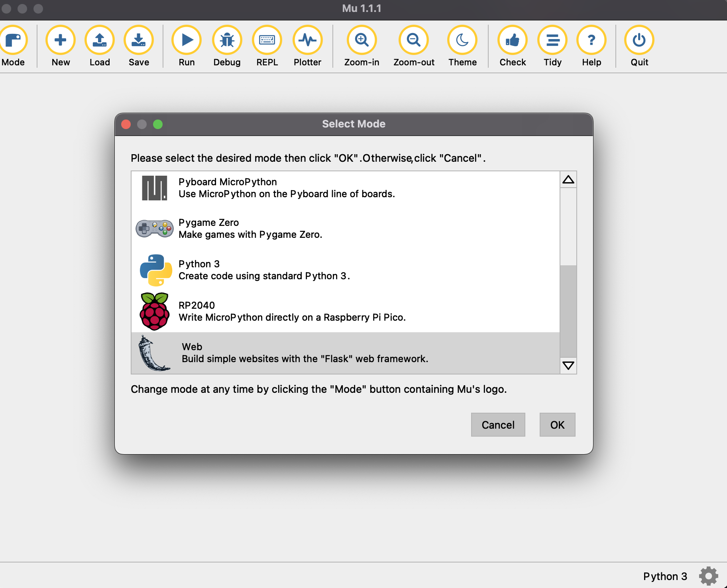Select the RP2040 mode title
Viewport: 727px width, 588px height.
[196, 306]
